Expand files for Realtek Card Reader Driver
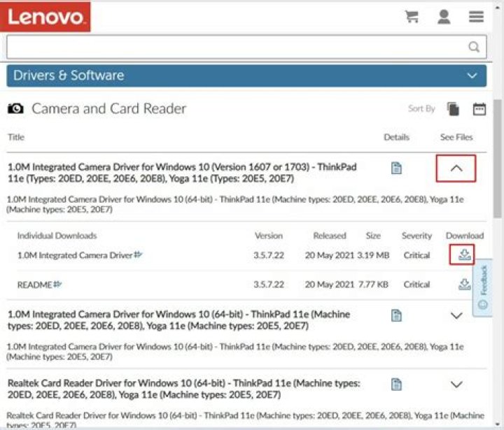Image resolution: width=504 pixels, height=430 pixels. [x=456, y=385]
